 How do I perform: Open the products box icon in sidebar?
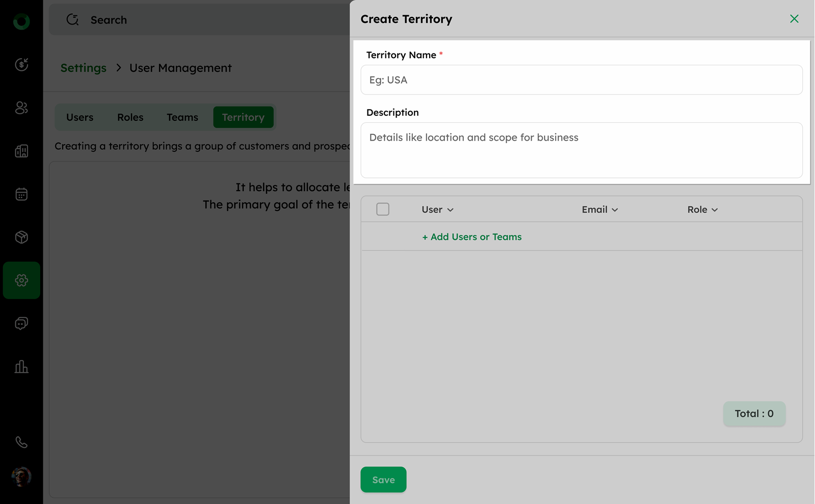[21, 237]
